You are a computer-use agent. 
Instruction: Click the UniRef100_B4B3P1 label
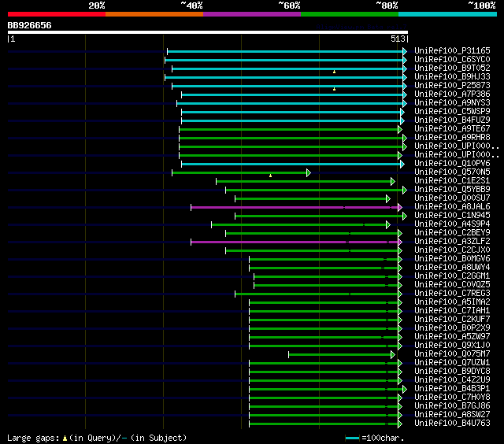(x=452, y=389)
